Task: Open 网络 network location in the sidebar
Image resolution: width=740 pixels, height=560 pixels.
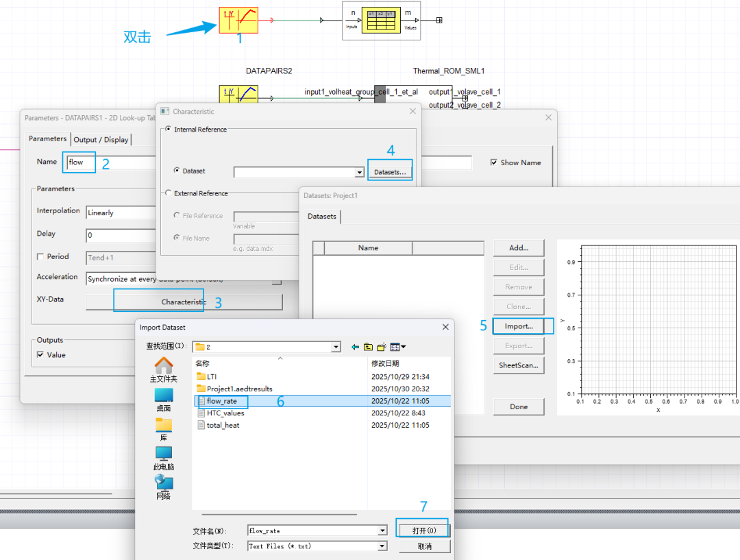Action: click(x=164, y=486)
